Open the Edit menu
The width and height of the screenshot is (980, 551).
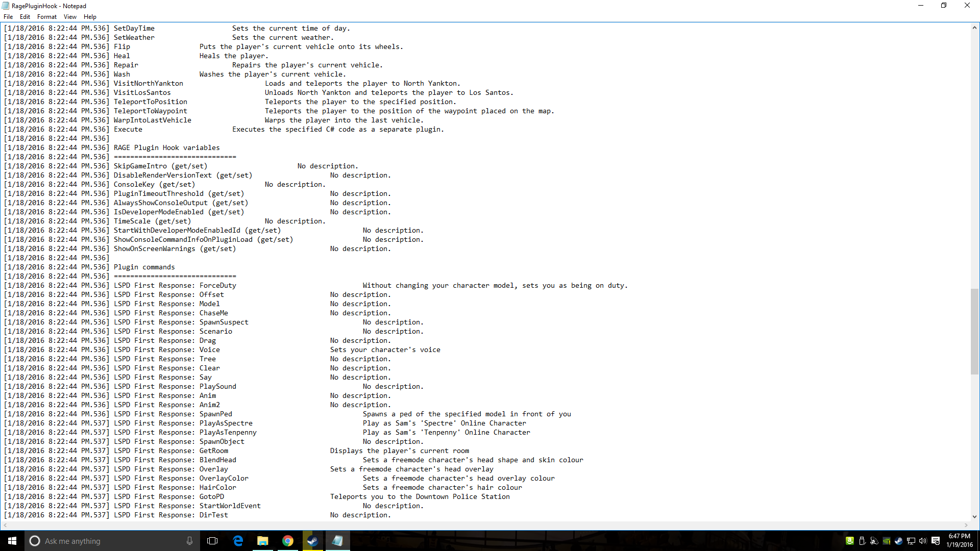coord(24,17)
